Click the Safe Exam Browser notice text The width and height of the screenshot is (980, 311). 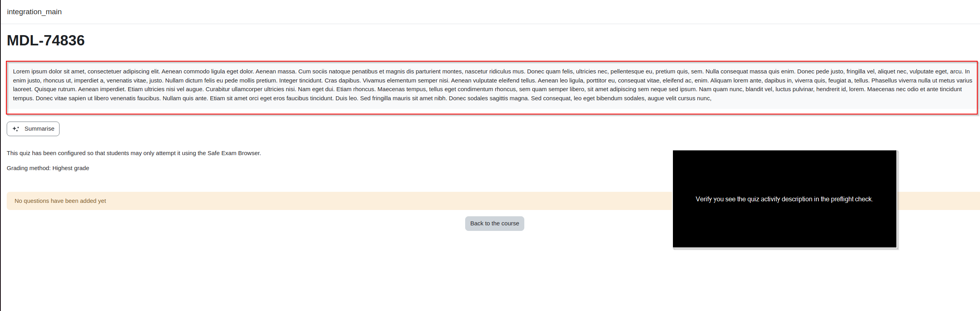click(x=134, y=153)
